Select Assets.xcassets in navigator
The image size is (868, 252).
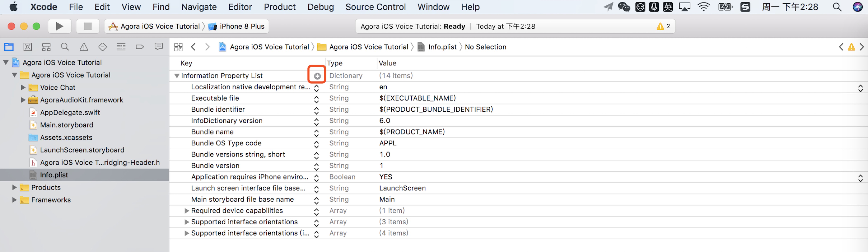pyautogui.click(x=66, y=137)
